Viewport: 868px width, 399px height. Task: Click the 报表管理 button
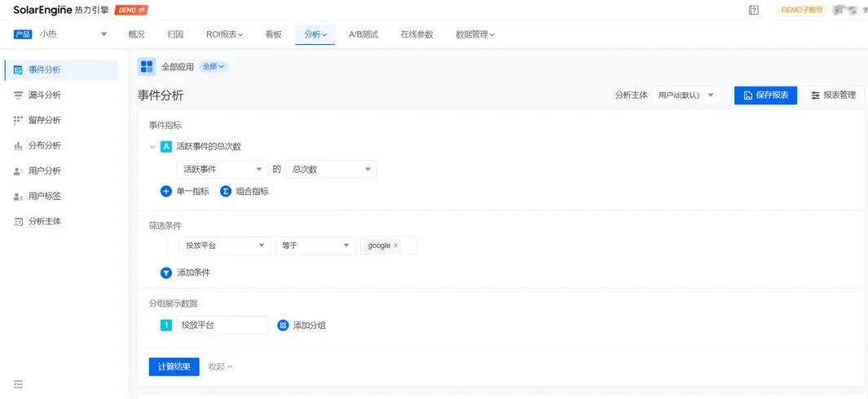[x=833, y=95]
